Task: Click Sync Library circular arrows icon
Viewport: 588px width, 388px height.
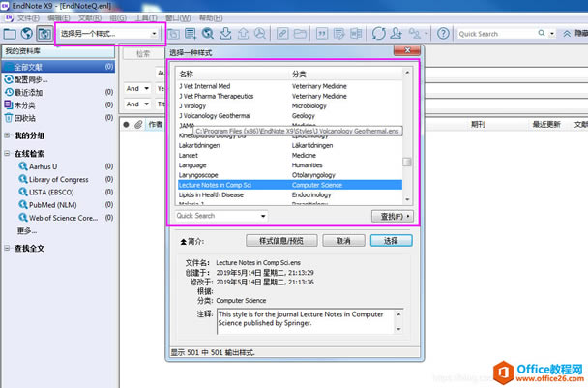Action: pos(379,34)
